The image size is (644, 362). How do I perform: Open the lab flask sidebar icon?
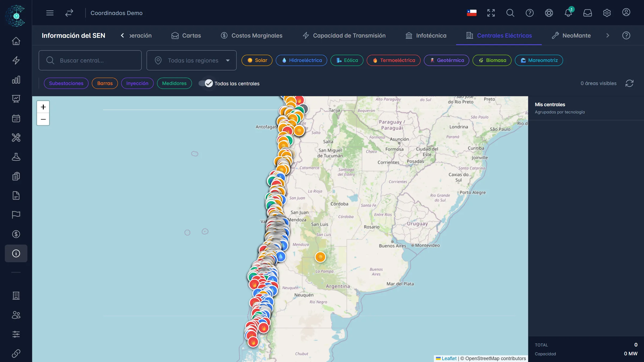tap(16, 157)
